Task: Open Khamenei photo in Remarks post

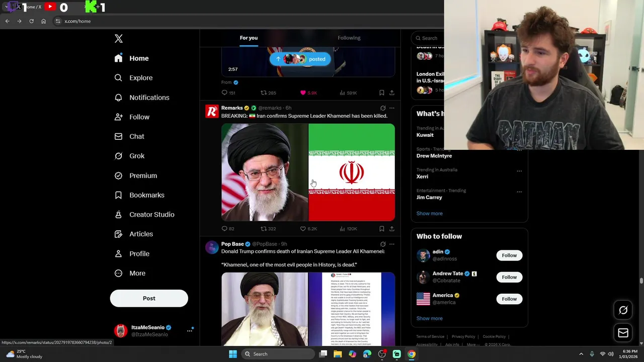Action: pos(265,172)
